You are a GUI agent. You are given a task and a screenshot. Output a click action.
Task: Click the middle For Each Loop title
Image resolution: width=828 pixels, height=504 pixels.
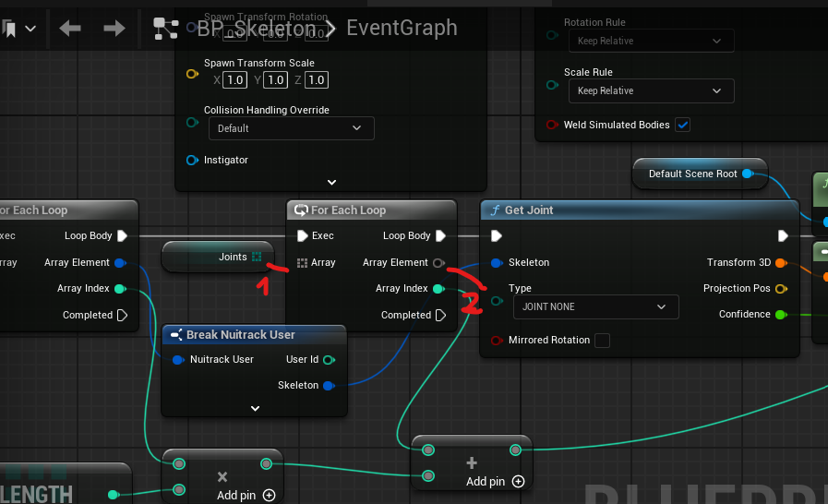(x=349, y=210)
